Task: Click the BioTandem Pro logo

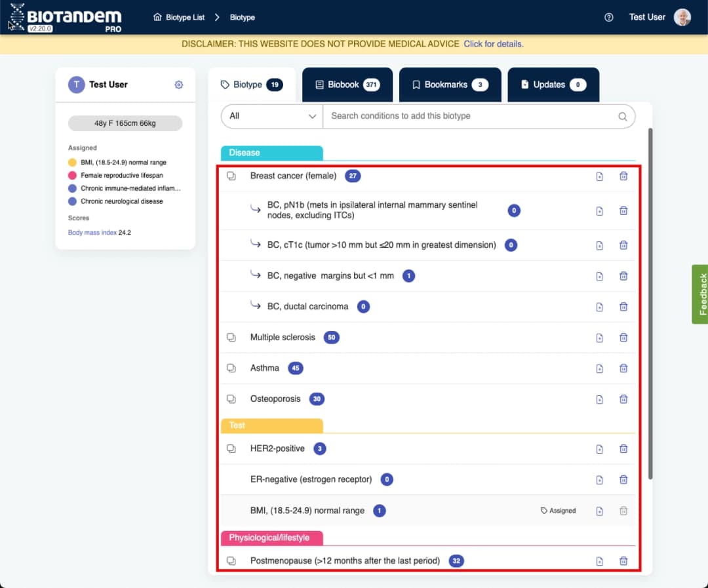Action: [65, 17]
